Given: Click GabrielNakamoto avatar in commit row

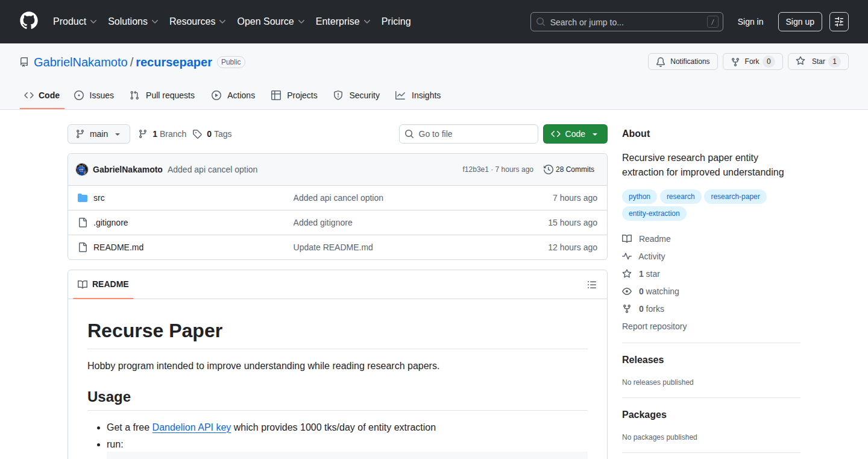Looking at the screenshot, I should point(82,169).
